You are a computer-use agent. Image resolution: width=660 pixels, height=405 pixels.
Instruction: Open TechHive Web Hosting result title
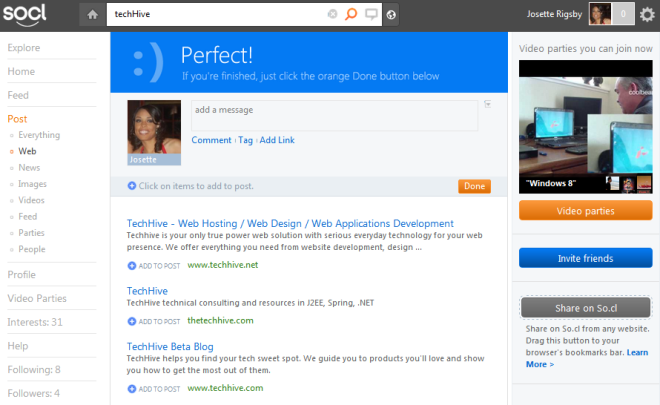click(x=290, y=224)
